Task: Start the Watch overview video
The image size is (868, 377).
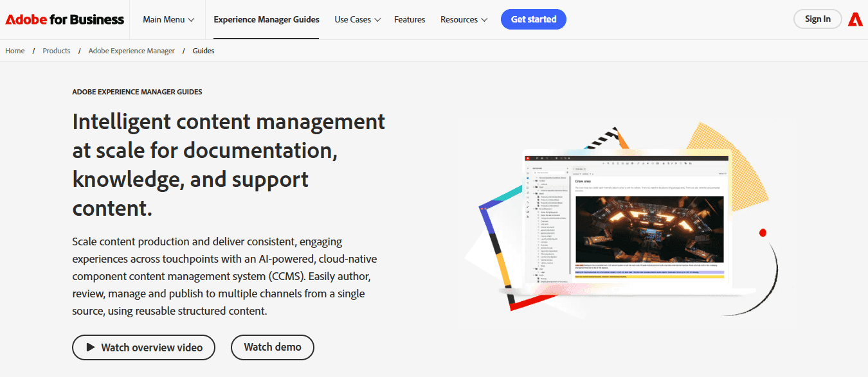Action: [143, 347]
